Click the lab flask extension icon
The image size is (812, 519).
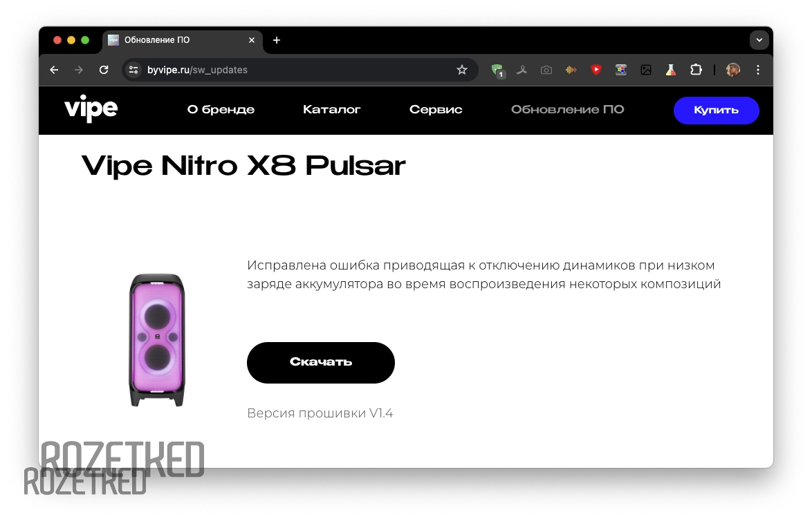pos(671,70)
